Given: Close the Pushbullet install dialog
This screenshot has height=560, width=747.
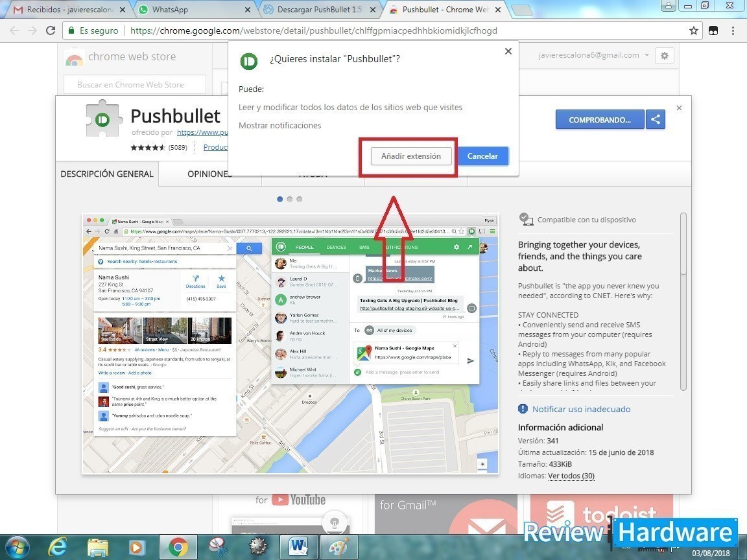Looking at the screenshot, I should point(508,51).
